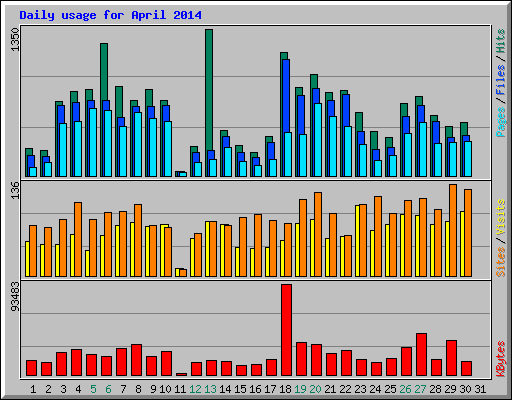The height and width of the screenshot is (400, 512).
Task: Select day label '10' on the axis
Action: point(165,389)
